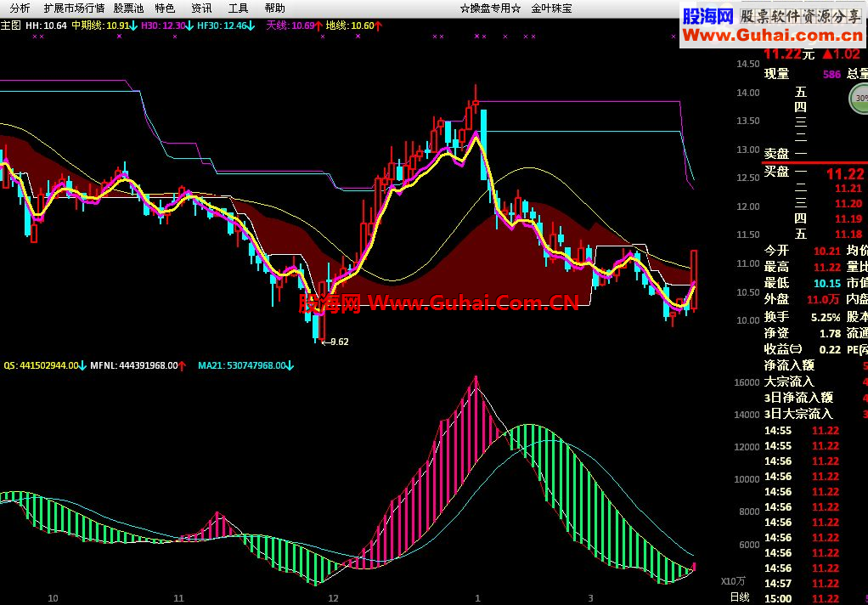This screenshot has height=605, width=868.
Task: Click the 大宗流入 label
Action: coord(789,382)
